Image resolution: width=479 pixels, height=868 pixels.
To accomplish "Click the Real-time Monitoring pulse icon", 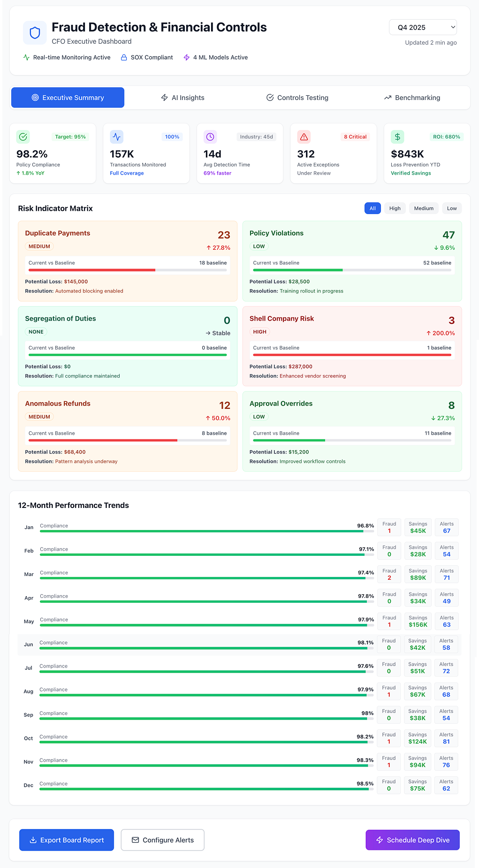I will pyautogui.click(x=26, y=57).
